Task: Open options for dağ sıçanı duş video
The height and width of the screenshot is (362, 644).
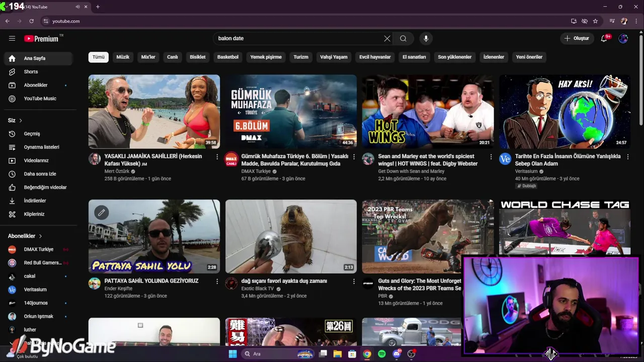Action: coord(354,282)
